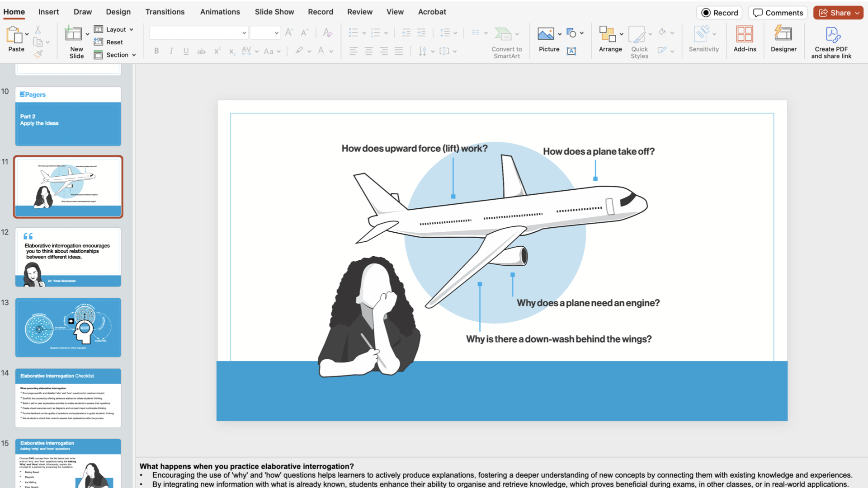Open the font name combo box
Image resolution: width=868 pixels, height=488 pixels.
tap(199, 33)
